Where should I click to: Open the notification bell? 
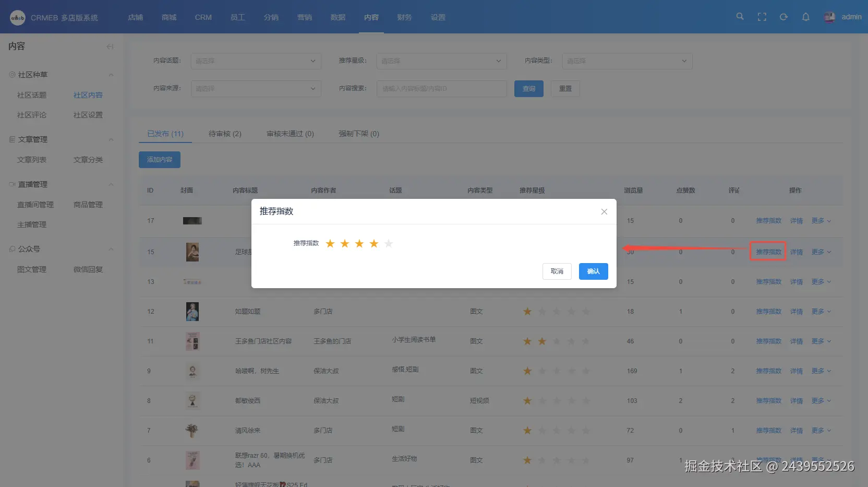(x=806, y=17)
